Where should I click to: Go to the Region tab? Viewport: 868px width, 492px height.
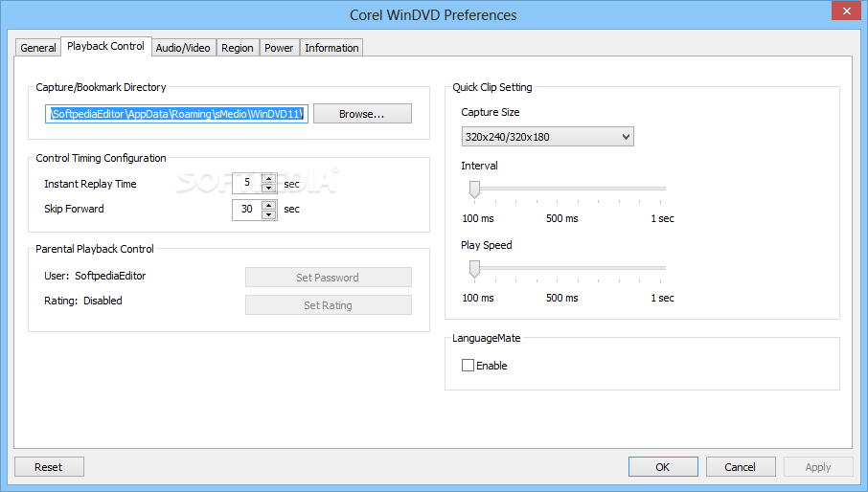237,48
